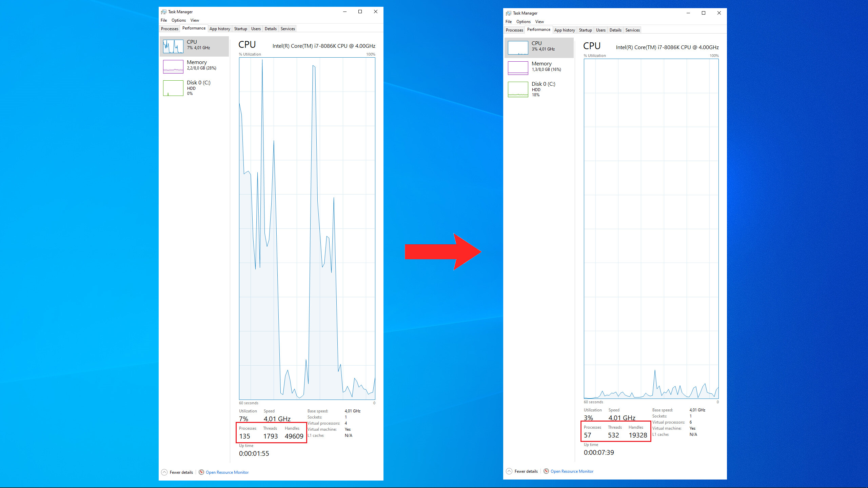Open the View menu in right window
The width and height of the screenshot is (868, 488).
pos(539,22)
